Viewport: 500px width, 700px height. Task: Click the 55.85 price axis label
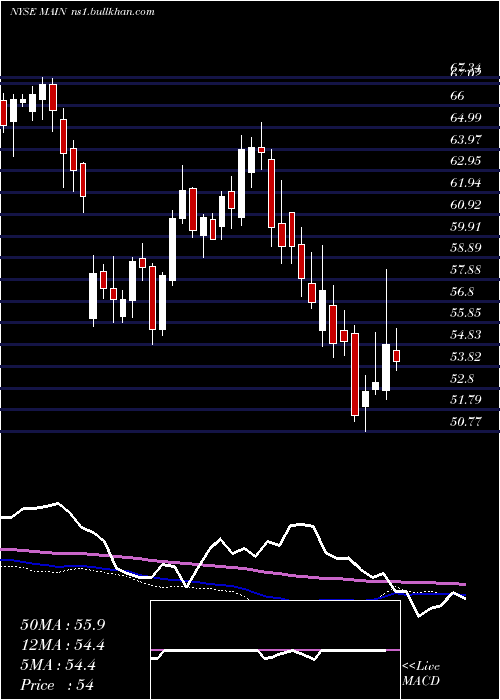point(466,313)
